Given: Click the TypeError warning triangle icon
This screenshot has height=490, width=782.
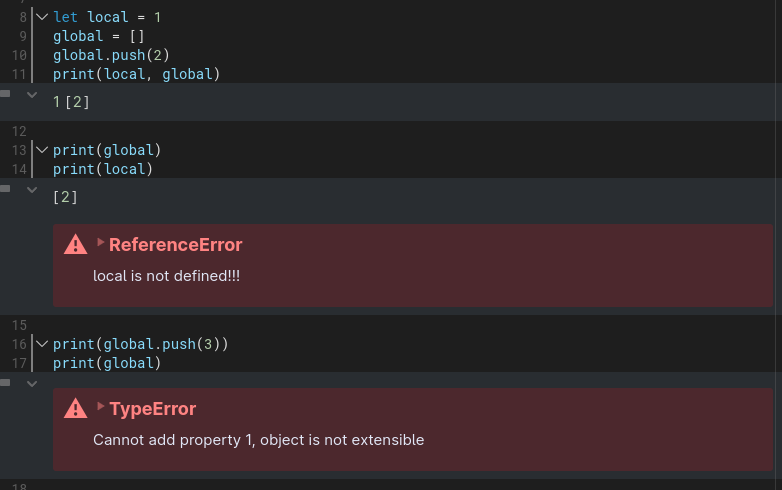Looking at the screenshot, I should pos(76,409).
